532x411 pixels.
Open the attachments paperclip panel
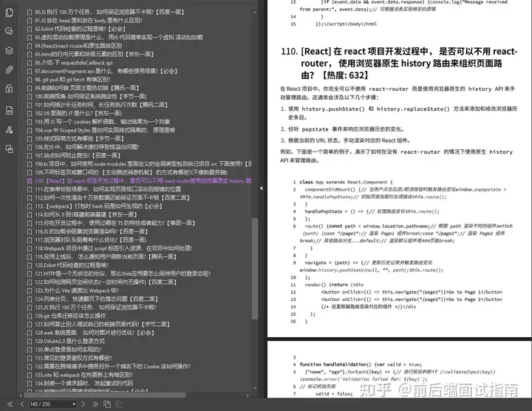tap(9, 69)
